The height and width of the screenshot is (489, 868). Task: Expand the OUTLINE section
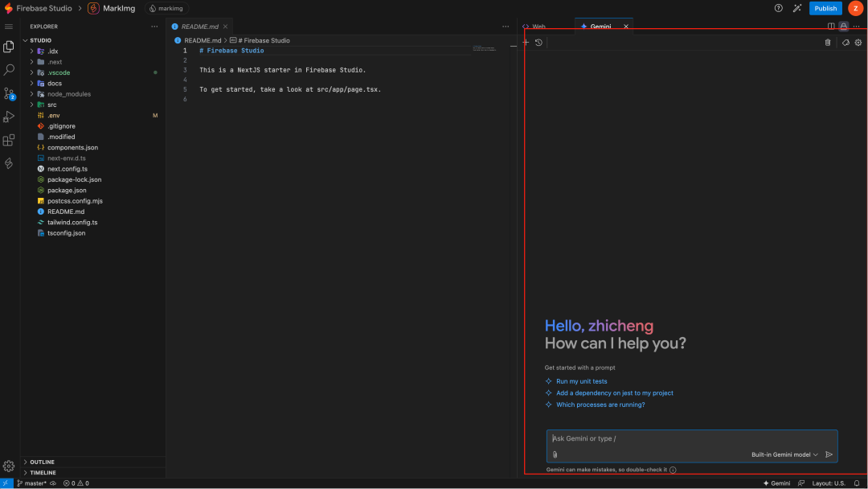[44, 462]
